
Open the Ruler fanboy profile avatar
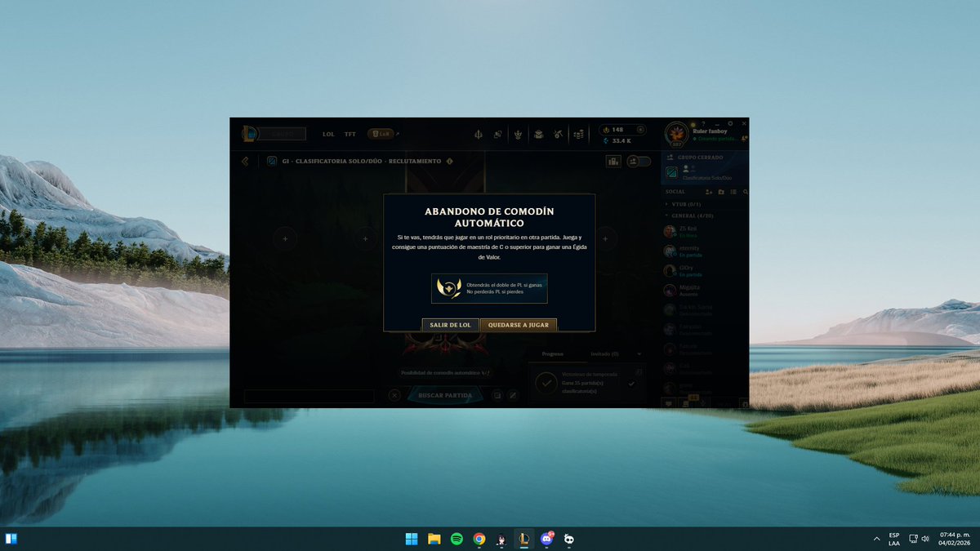pos(677,134)
